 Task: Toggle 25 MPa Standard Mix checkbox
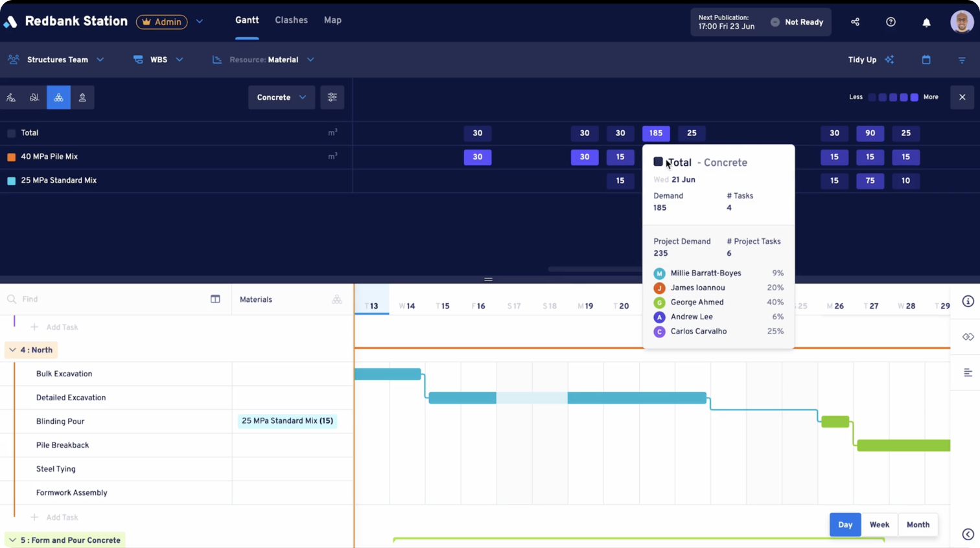(11, 181)
